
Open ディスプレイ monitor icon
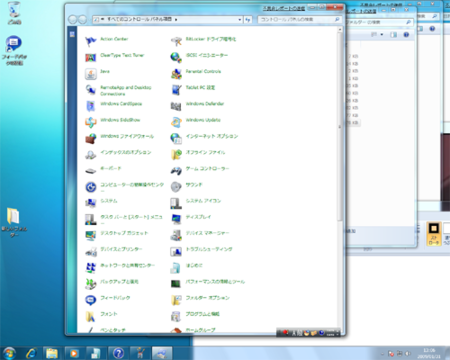pos(176,219)
